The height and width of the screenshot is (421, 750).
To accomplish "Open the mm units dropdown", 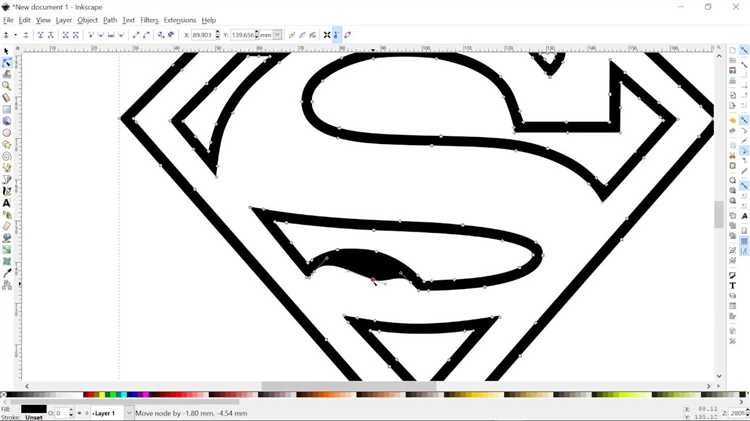I will point(277,35).
